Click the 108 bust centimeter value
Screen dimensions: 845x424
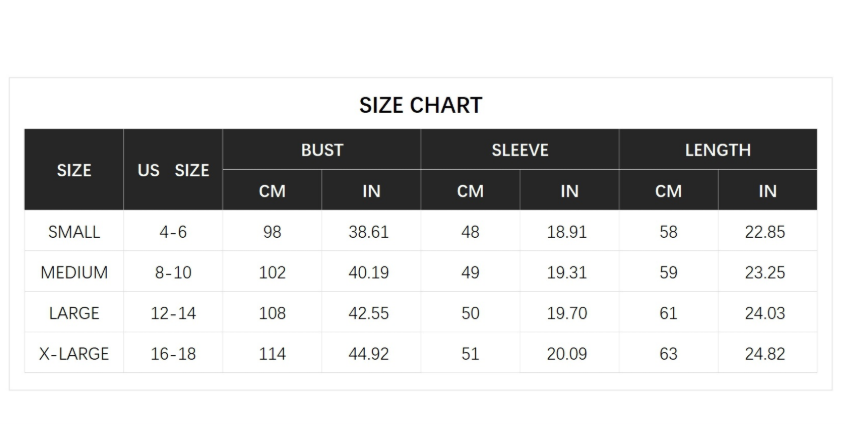tap(272, 313)
